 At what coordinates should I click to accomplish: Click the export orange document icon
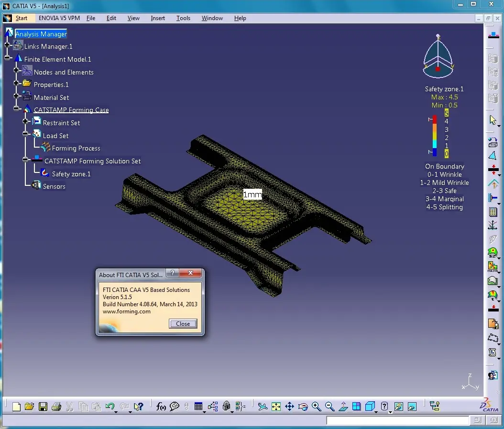(493, 323)
